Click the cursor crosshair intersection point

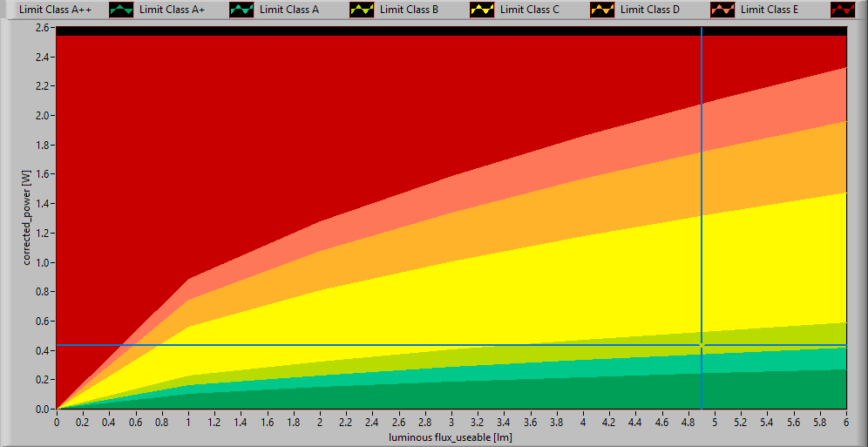coord(702,346)
